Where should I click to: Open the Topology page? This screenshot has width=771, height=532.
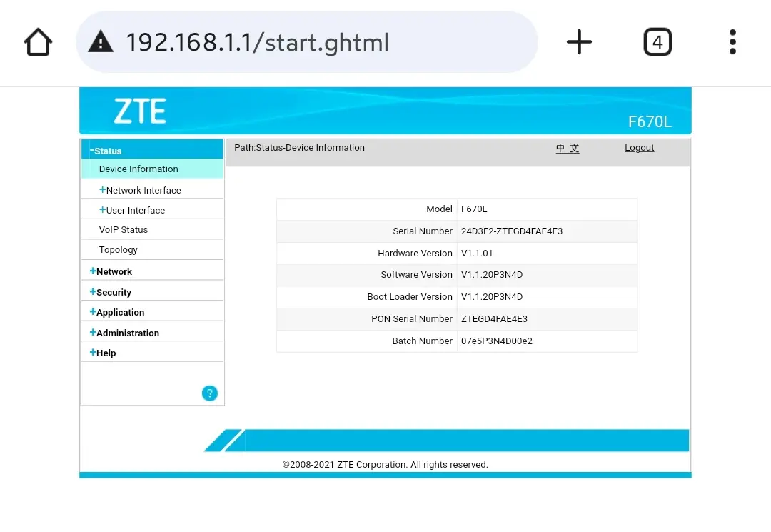[x=118, y=250]
